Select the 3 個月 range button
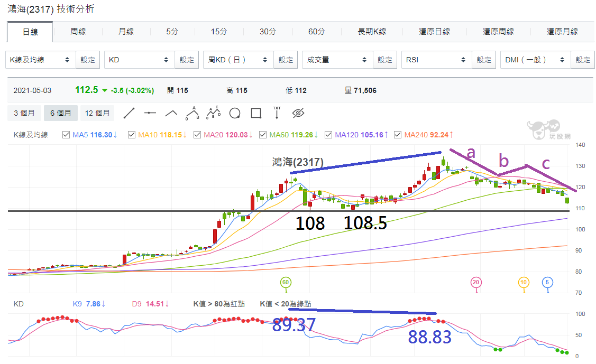Viewport: 596px width, 364px height. tap(24, 113)
